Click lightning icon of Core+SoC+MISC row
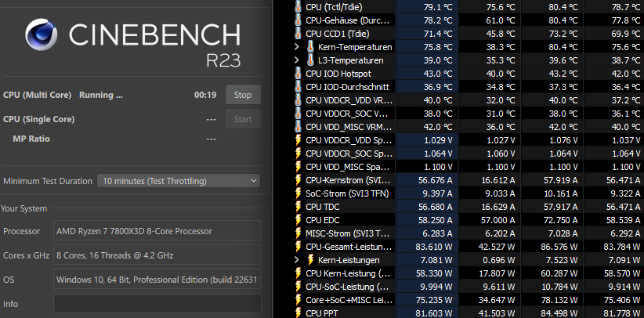The height and width of the screenshot is (318, 644). (298, 300)
